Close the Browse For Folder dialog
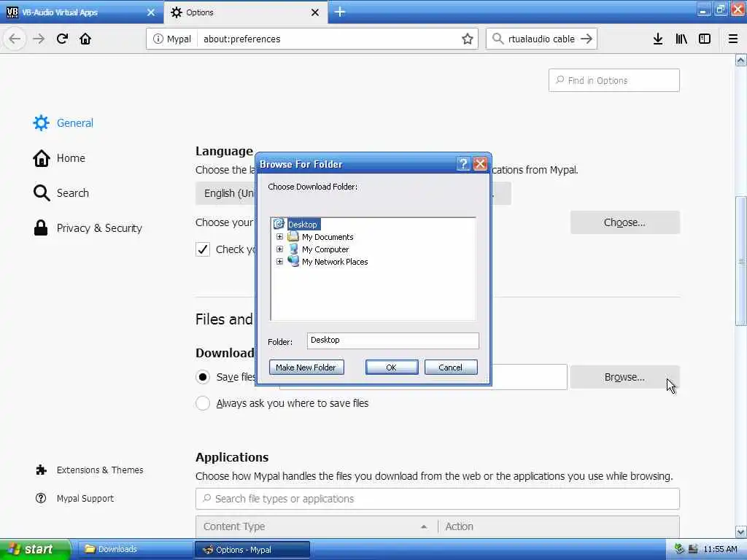Viewport: 747px width, 560px height. (x=480, y=164)
